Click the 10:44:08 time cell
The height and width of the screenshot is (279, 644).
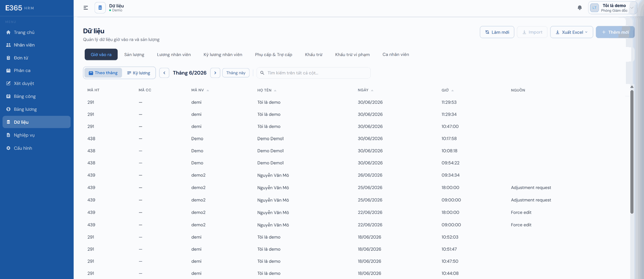(x=450, y=273)
